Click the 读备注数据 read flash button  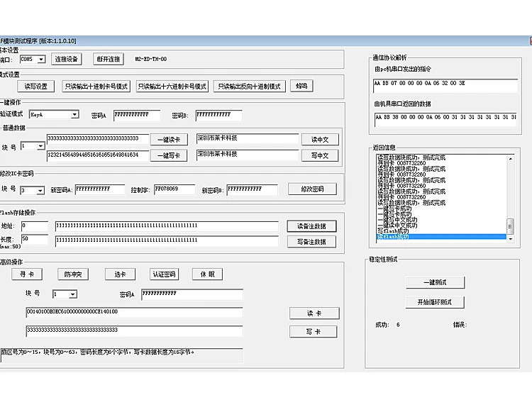point(311,226)
